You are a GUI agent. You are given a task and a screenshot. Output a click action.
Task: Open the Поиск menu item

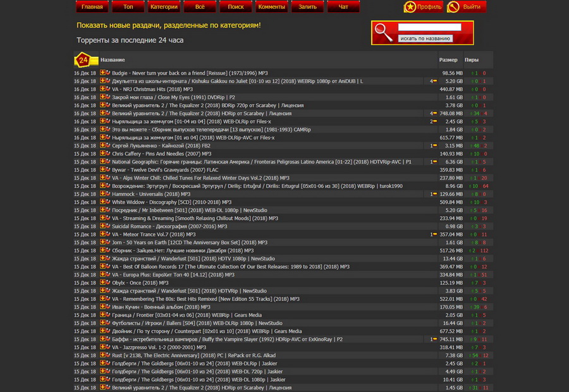(236, 7)
